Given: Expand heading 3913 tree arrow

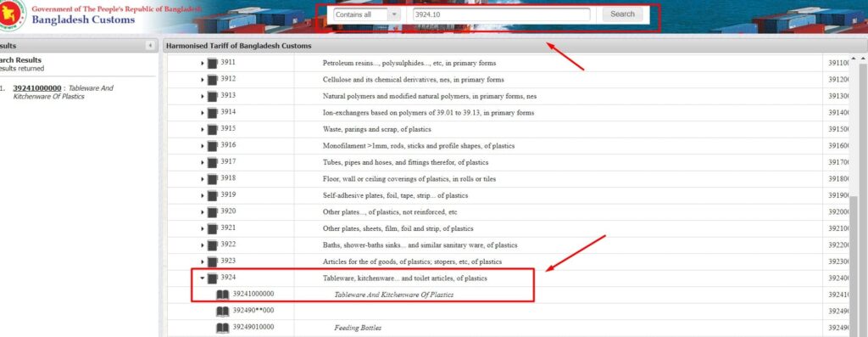Looking at the screenshot, I should (x=203, y=97).
